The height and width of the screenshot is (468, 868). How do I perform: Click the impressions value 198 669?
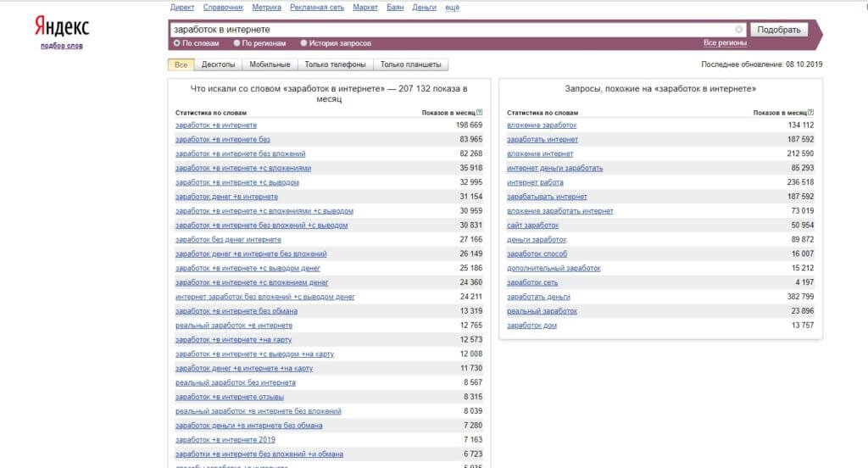coord(469,125)
